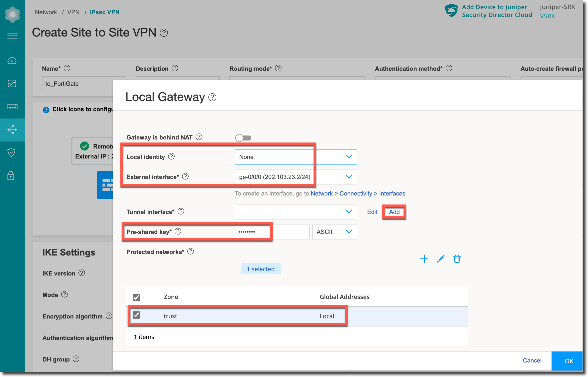This screenshot has height=377, width=588.
Task: Toggle Gateway is behind NAT switch
Action: [243, 138]
